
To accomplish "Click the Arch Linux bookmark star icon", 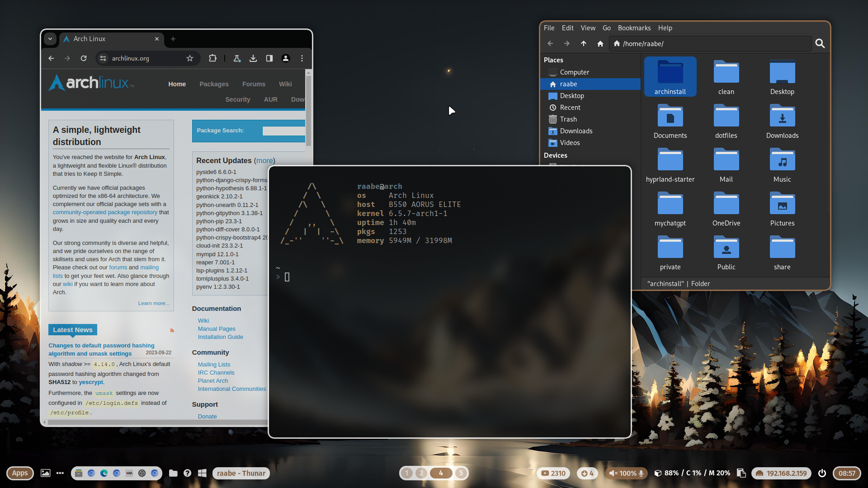I will tap(190, 58).
